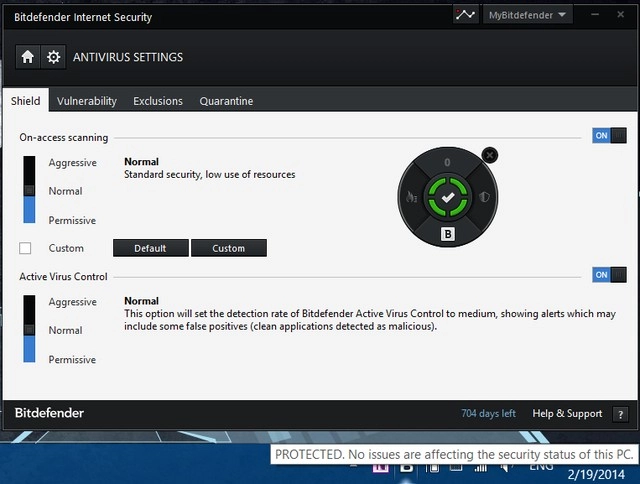Close the Bitdefender security widget
Screen dimensions: 640x484
pyautogui.click(x=489, y=155)
